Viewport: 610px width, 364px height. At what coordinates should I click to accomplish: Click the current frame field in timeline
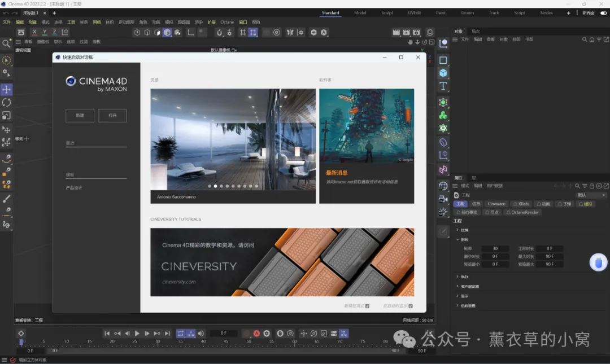tap(223, 334)
